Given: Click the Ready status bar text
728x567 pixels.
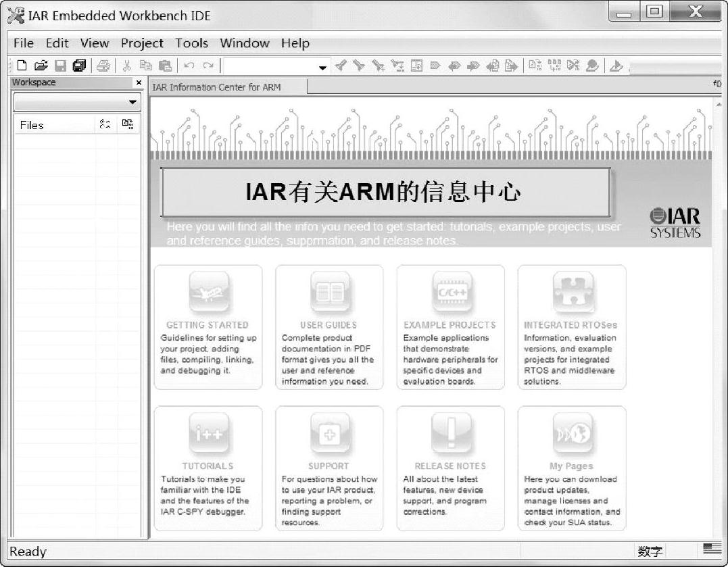Looking at the screenshot, I should (x=28, y=551).
